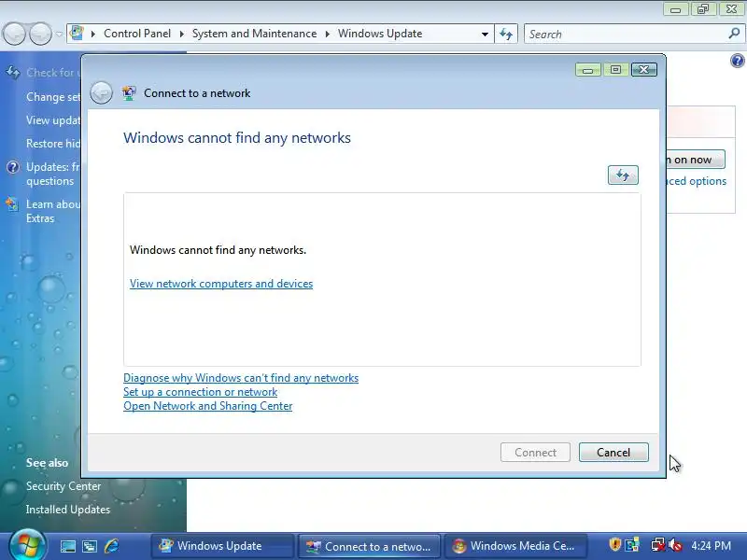Click Windows Update tray icon
This screenshot has height=560, width=747.
click(x=633, y=544)
